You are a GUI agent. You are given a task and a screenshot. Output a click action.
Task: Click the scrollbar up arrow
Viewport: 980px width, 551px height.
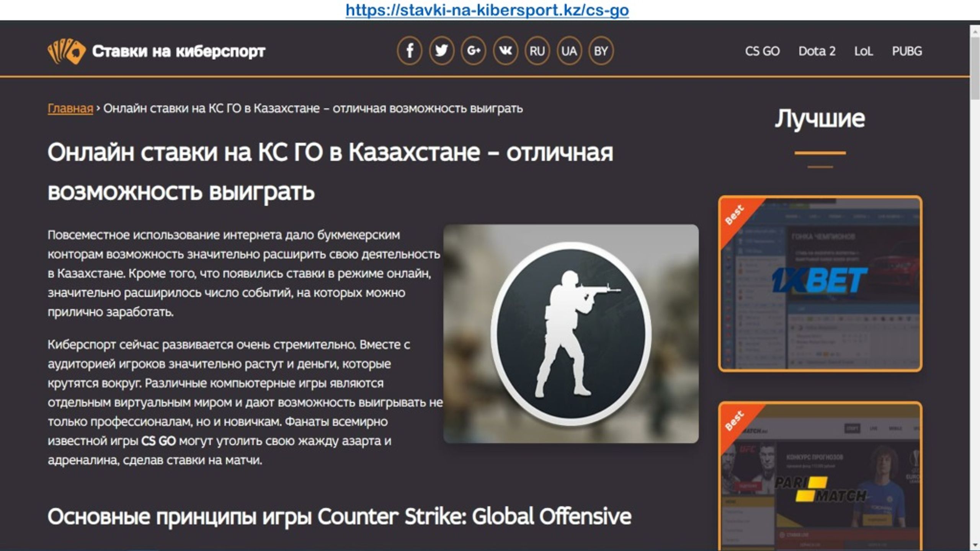point(975,32)
